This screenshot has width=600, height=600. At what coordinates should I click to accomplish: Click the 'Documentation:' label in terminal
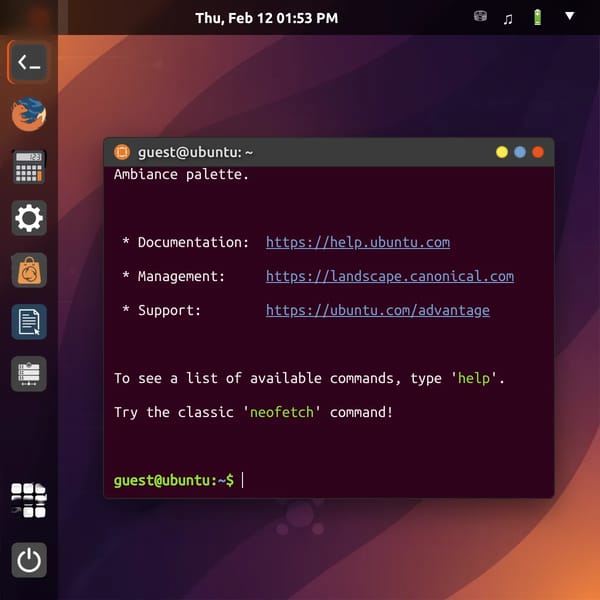[193, 243]
